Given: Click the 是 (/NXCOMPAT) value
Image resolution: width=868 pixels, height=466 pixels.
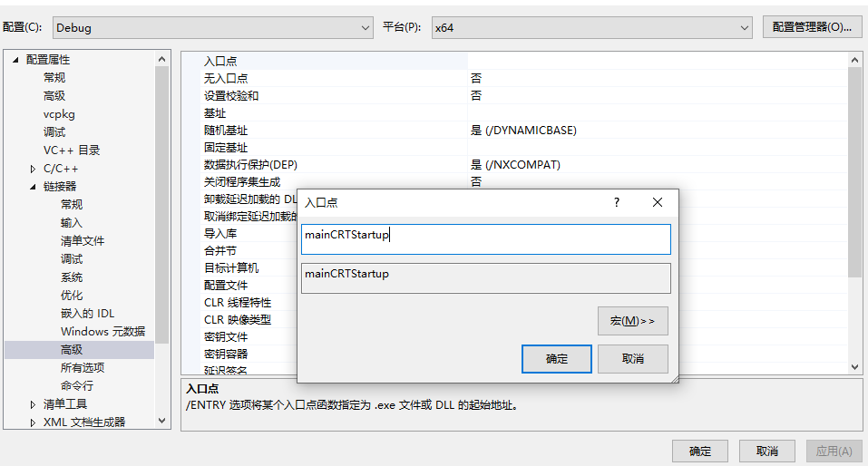Looking at the screenshot, I should coord(515,164).
